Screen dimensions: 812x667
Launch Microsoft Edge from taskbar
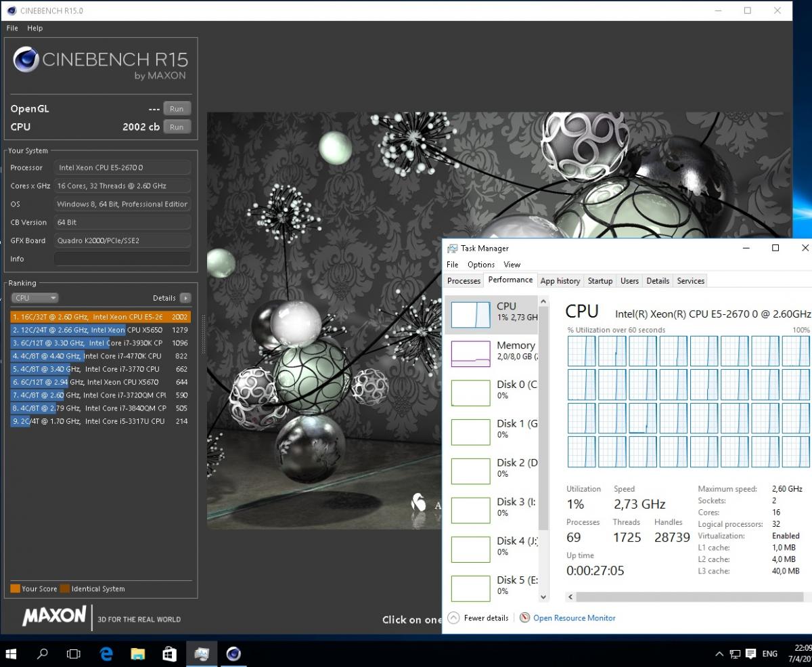[106, 653]
